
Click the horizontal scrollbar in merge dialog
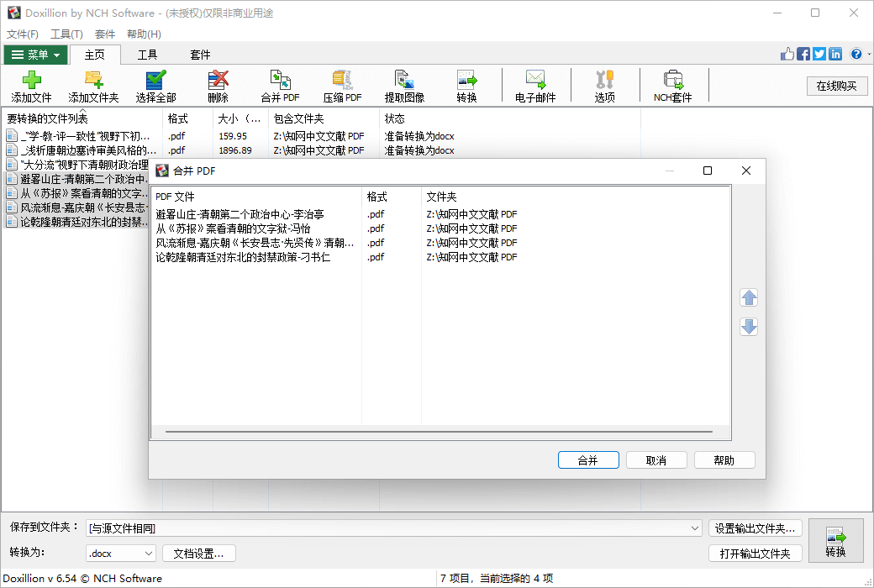click(439, 432)
